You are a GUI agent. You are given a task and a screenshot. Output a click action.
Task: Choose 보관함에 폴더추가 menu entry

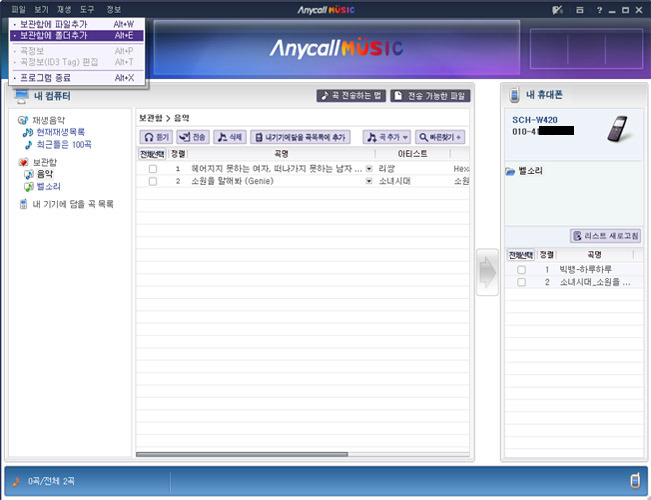(x=77, y=35)
